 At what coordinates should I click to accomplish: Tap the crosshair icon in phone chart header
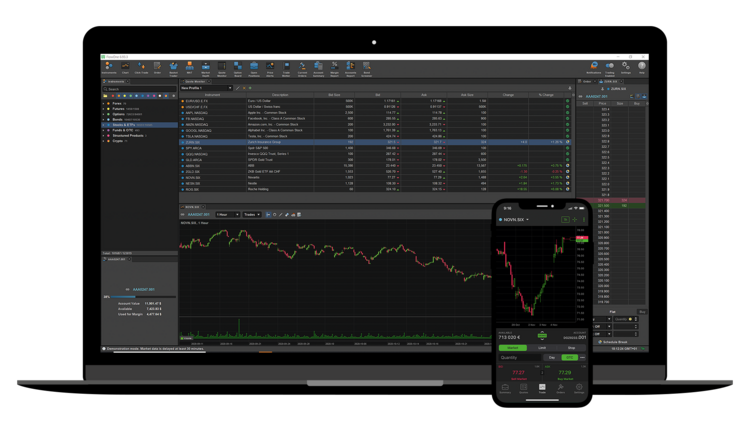(x=575, y=220)
